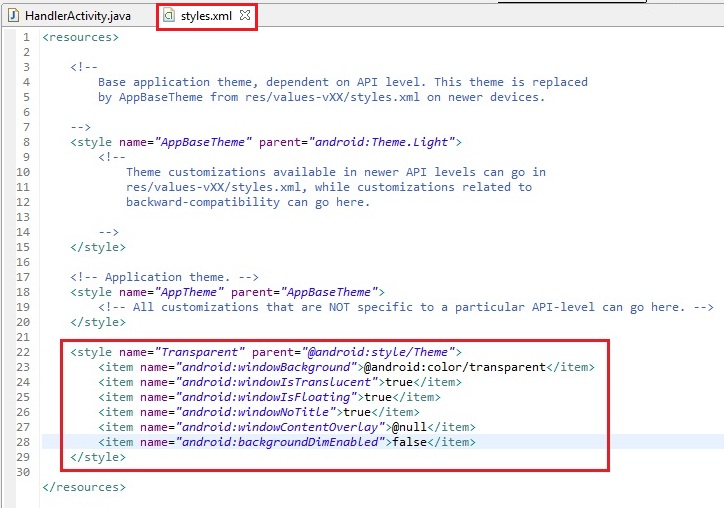The height and width of the screenshot is (508, 724).
Task: Place cursor on the closing resources tag
Action: (84, 487)
